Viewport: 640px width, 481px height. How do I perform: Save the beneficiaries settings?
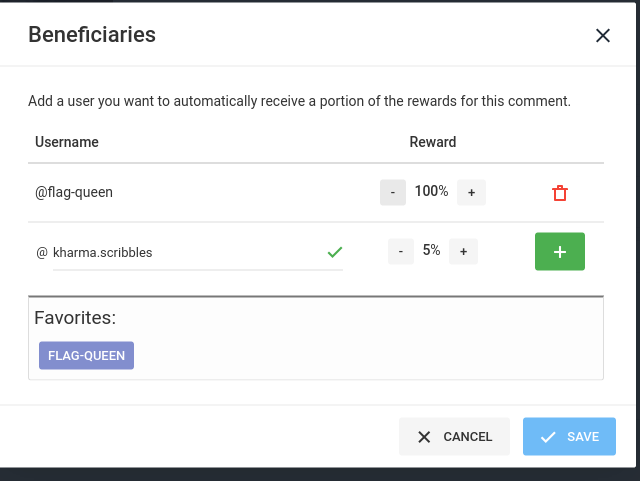pos(569,437)
